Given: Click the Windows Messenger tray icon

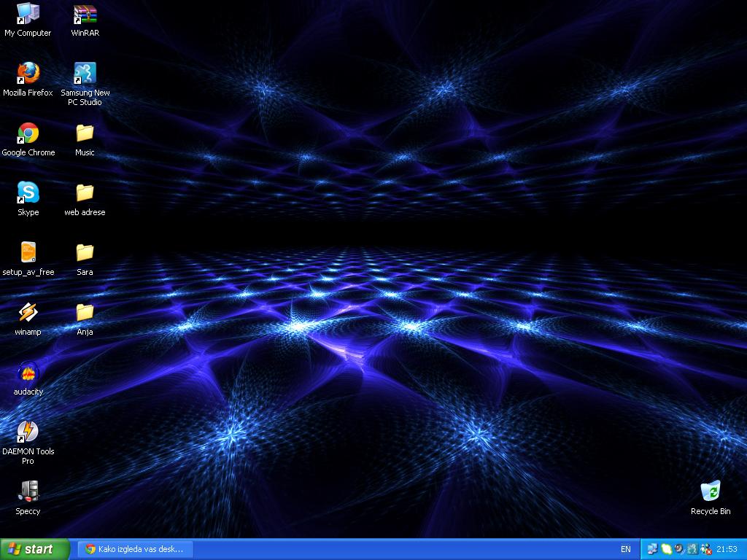Looking at the screenshot, I should click(706, 550).
